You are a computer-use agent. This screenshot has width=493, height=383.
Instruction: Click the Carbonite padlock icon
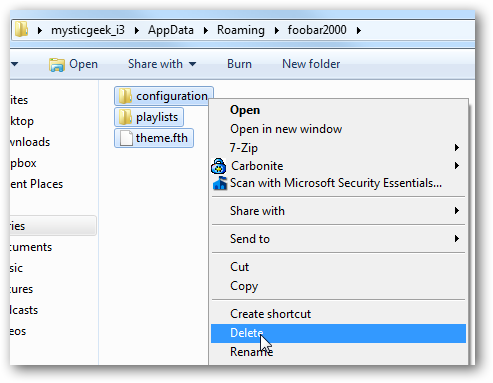coord(219,166)
